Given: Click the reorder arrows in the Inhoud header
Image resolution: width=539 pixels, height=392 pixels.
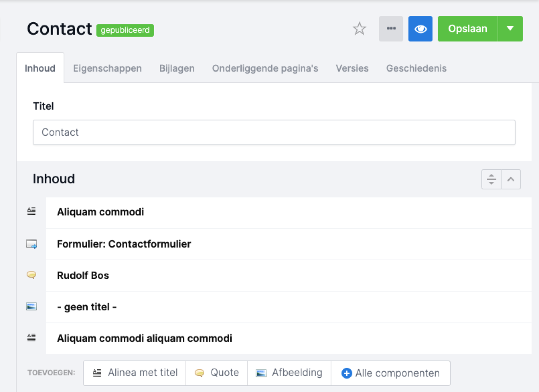Looking at the screenshot, I should click(491, 179).
